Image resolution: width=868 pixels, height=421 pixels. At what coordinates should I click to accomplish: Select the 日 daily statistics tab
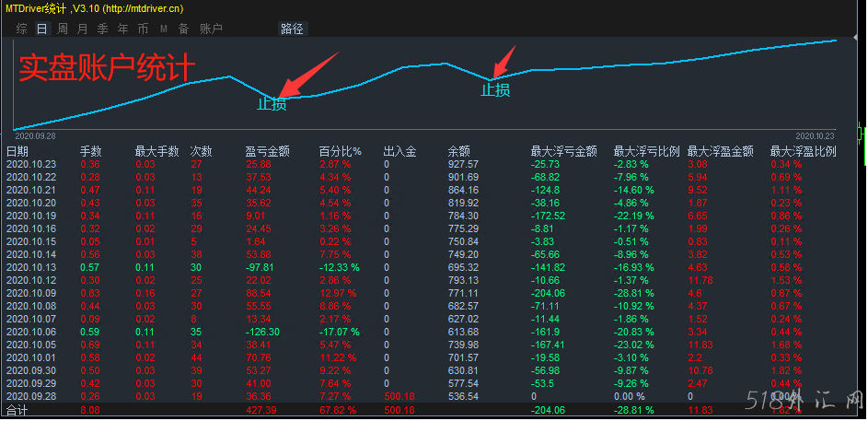point(41,29)
